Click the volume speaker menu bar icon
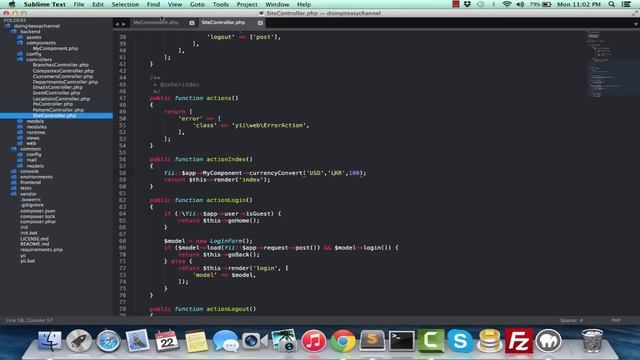This screenshot has width=640, height=360. (520, 4)
